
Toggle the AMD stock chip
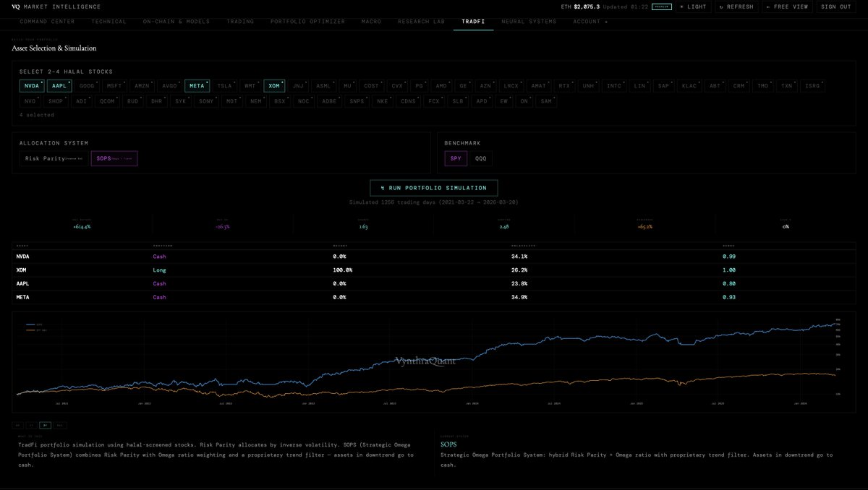point(441,86)
